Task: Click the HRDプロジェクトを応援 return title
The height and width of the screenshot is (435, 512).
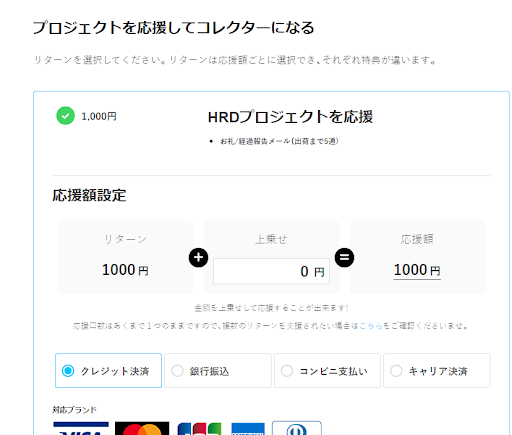Action: tap(290, 117)
